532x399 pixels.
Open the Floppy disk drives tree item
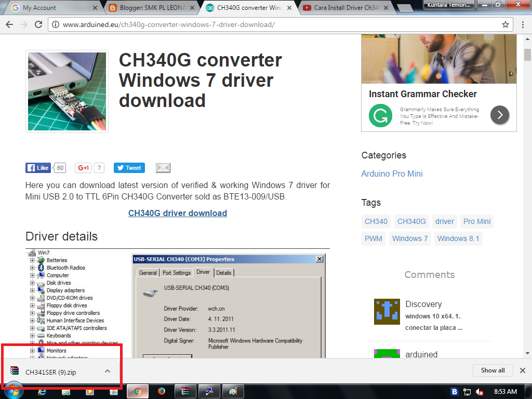[x=67, y=305]
